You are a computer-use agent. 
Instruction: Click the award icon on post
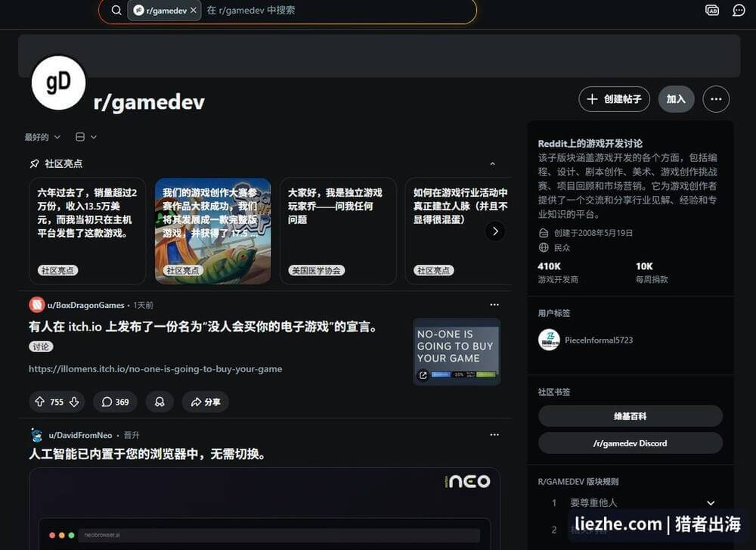(160, 402)
